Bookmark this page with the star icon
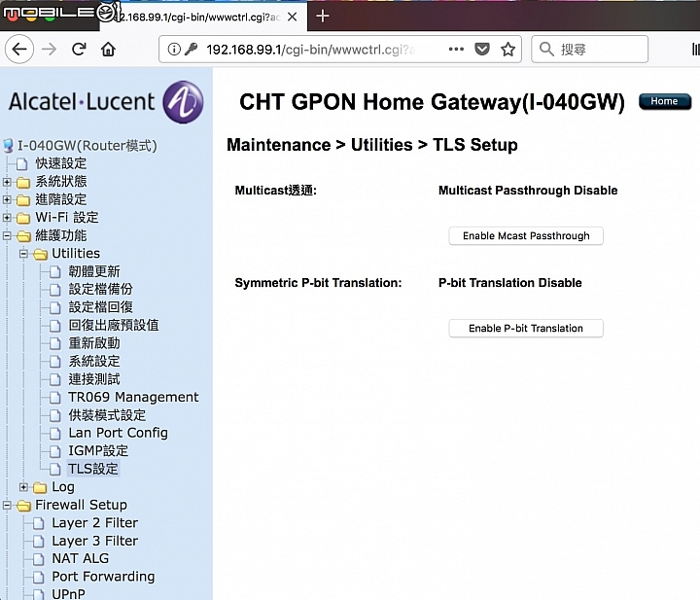This screenshot has width=700, height=600. [507, 49]
